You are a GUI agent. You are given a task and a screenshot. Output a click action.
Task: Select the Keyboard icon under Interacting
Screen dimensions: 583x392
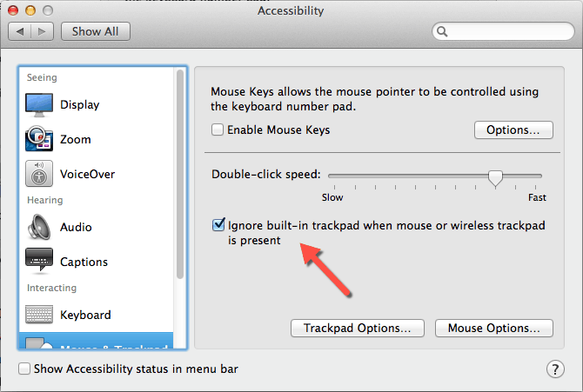39,315
